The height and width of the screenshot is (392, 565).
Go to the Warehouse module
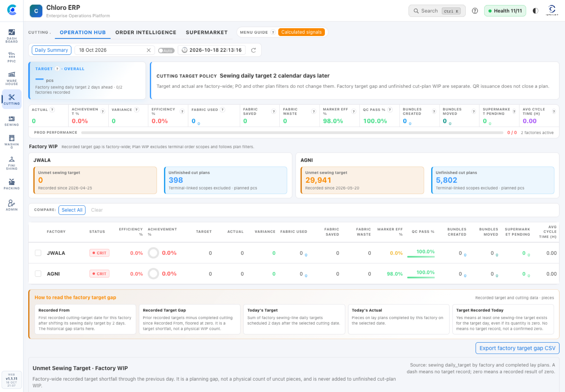(x=12, y=78)
